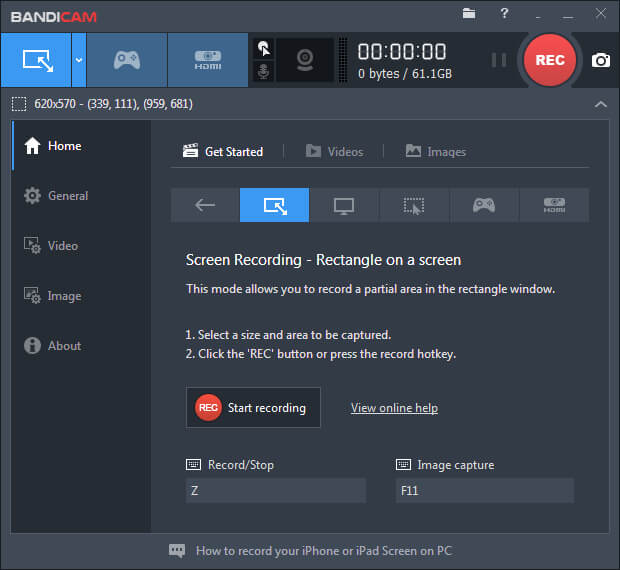Toggle microphone recording icon
Viewport: 620px width, 570px height.
pyautogui.click(x=264, y=71)
